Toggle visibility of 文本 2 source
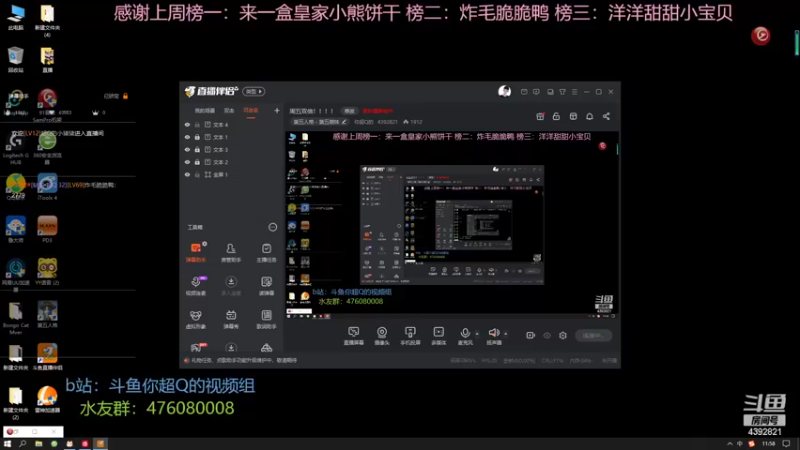Image resolution: width=800 pixels, height=450 pixels. [x=187, y=162]
